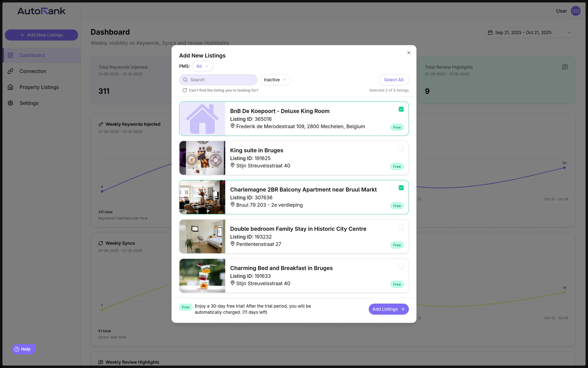Open Settings from sidebar
The width and height of the screenshot is (588, 368).
click(42, 103)
